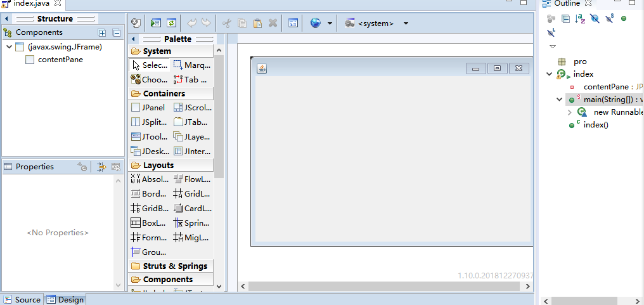The width and height of the screenshot is (644, 305).
Task: Pick JTabbedPane from Containers palette
Action: (192, 122)
